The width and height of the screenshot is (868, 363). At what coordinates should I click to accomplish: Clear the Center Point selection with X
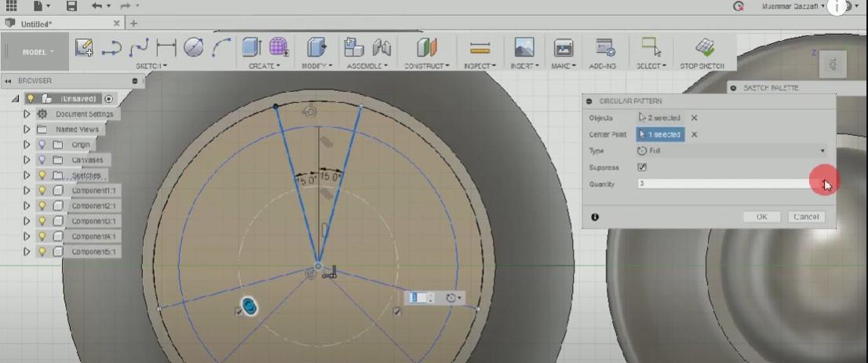pyautogui.click(x=695, y=134)
